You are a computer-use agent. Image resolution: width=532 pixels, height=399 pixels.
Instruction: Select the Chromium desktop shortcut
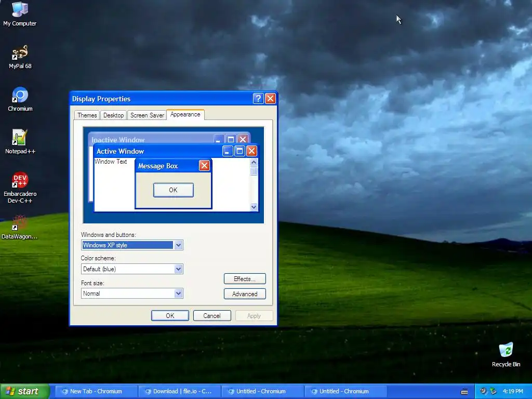click(x=20, y=99)
